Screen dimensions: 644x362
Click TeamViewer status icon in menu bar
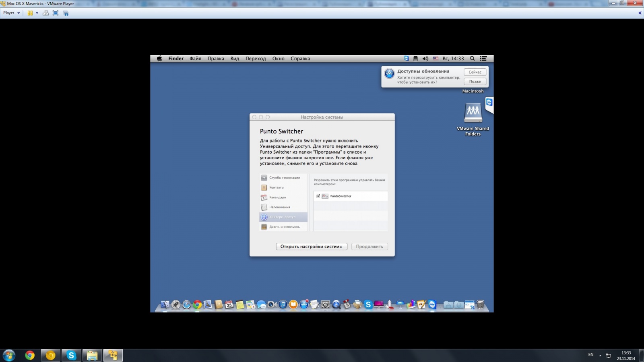click(406, 58)
